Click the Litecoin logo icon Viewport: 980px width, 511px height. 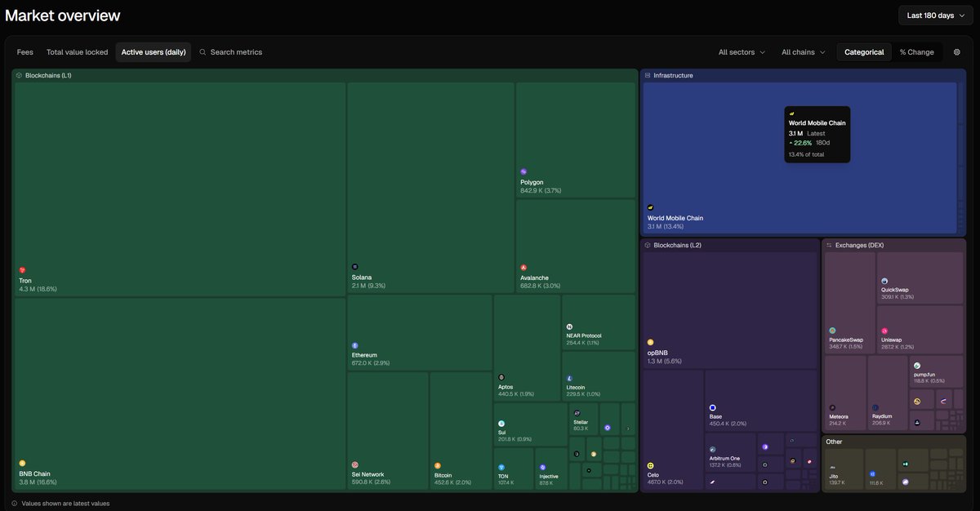[x=569, y=378]
